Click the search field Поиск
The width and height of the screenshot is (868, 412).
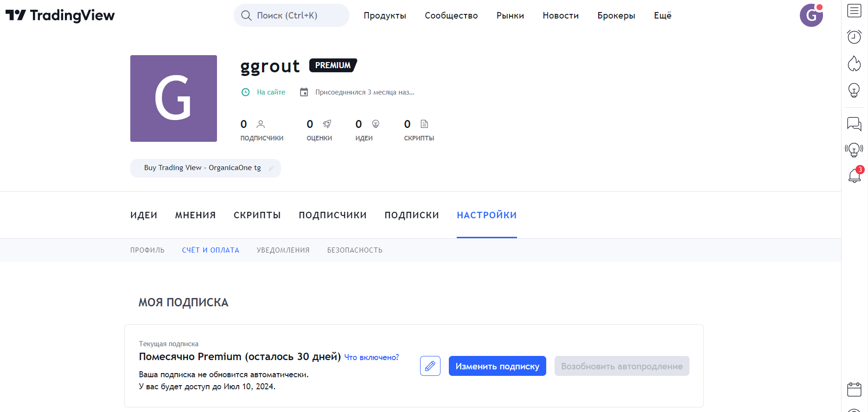point(291,16)
